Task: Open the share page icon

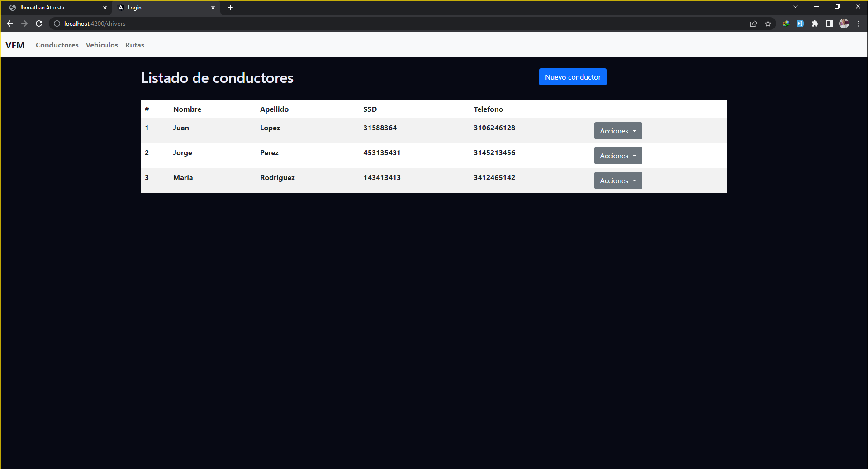Action: coord(754,24)
